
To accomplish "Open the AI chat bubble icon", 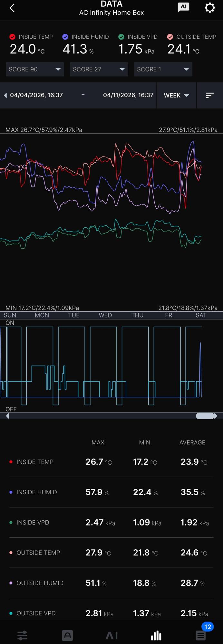I will click(x=183, y=8).
